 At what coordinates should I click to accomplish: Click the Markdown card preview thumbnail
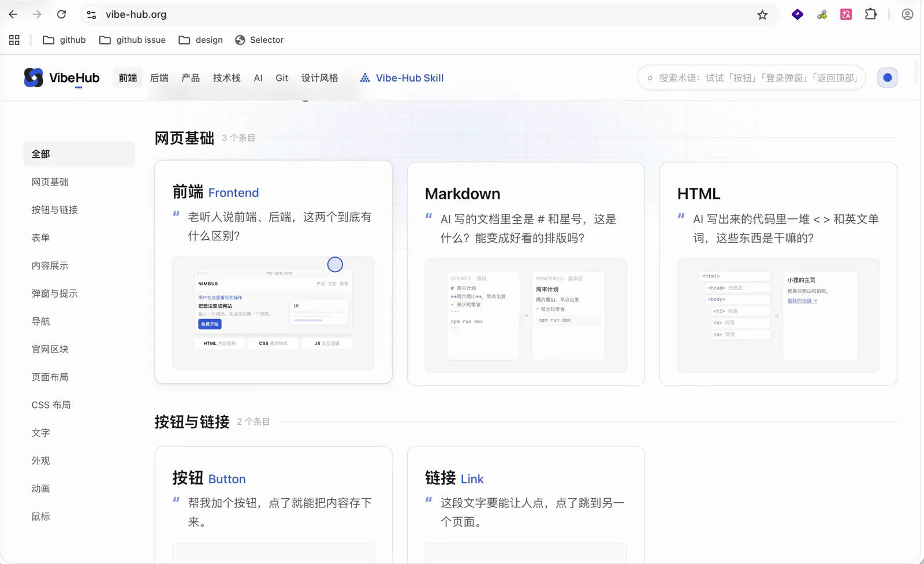(526, 316)
